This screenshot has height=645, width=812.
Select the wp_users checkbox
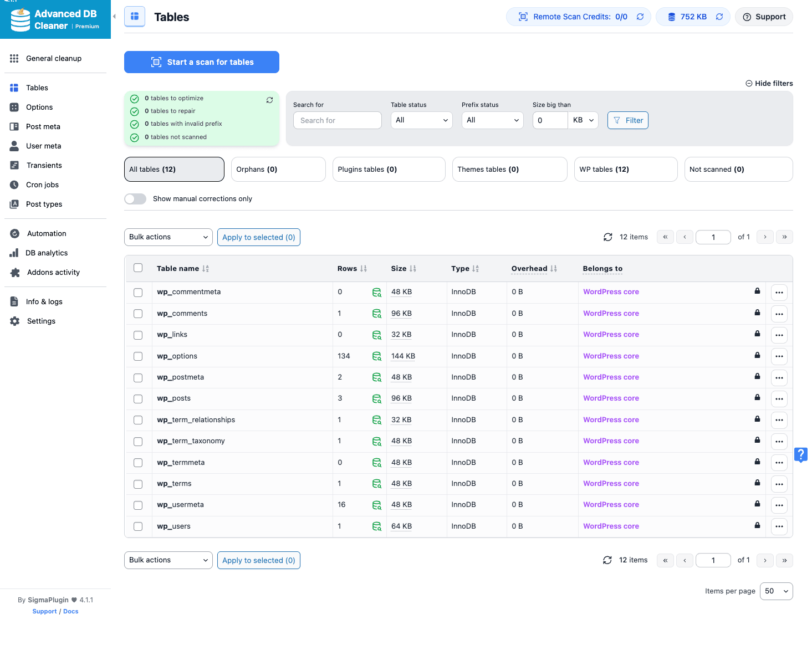138,526
